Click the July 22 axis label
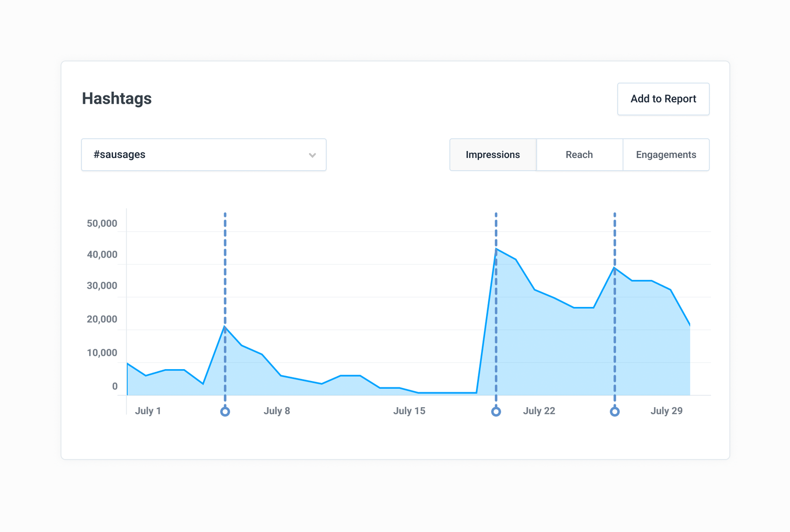Image resolution: width=790 pixels, height=532 pixels. (x=539, y=411)
